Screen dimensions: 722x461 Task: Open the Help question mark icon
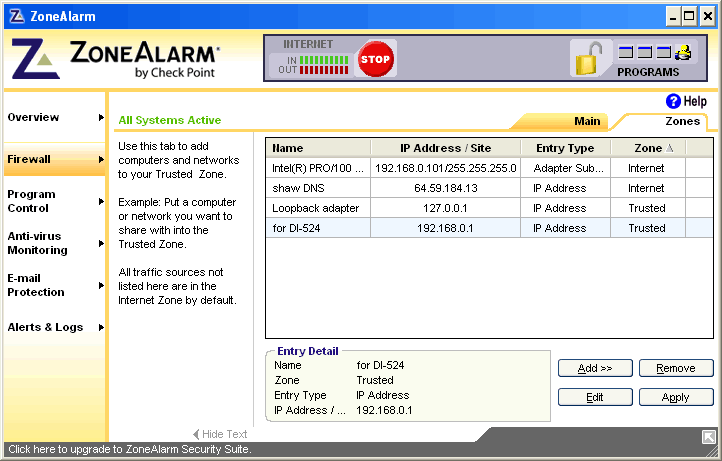point(673,101)
